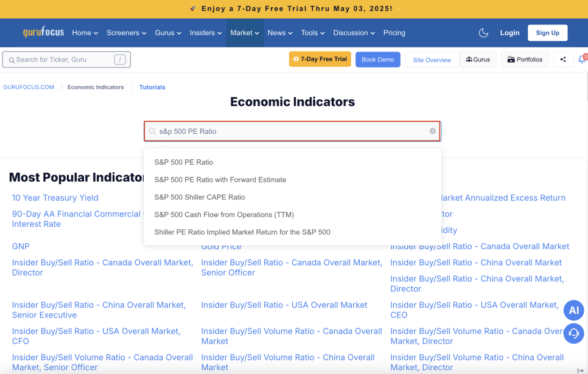
Task: Open the Gurus nav dropdown
Action: 168,33
